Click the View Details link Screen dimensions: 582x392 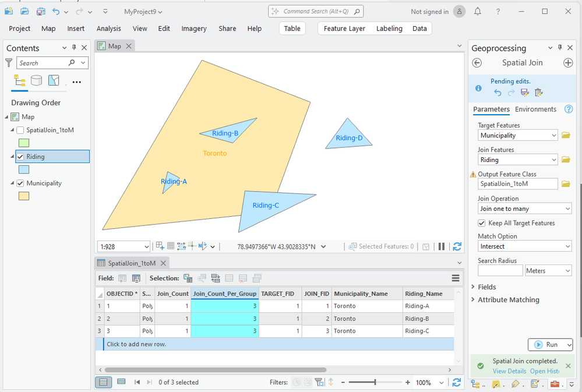pyautogui.click(x=509, y=371)
